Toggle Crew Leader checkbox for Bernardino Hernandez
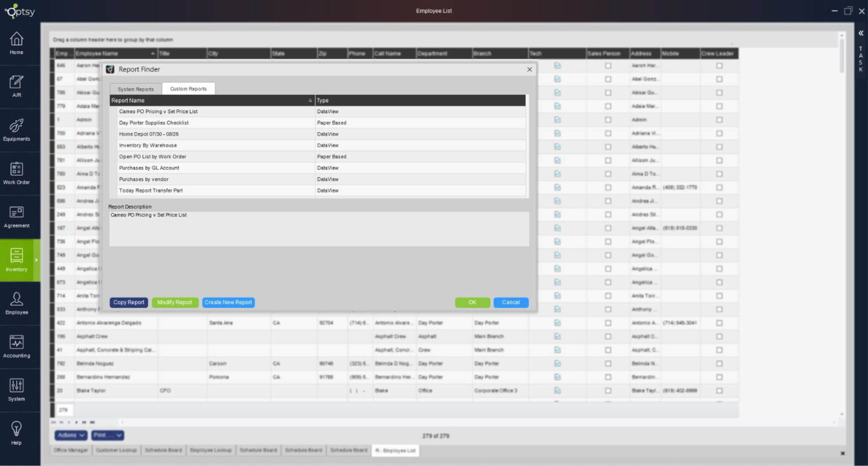868x466 pixels. pyautogui.click(x=719, y=377)
